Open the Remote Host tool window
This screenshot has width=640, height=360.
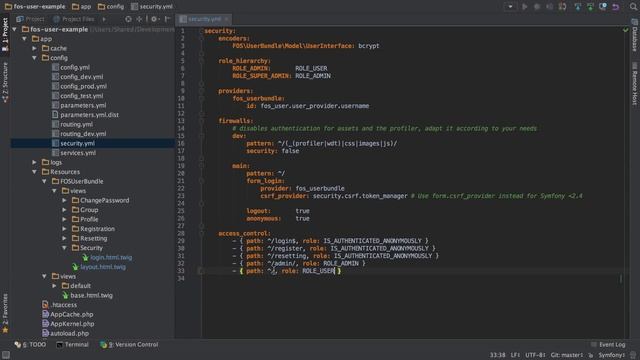635,84
